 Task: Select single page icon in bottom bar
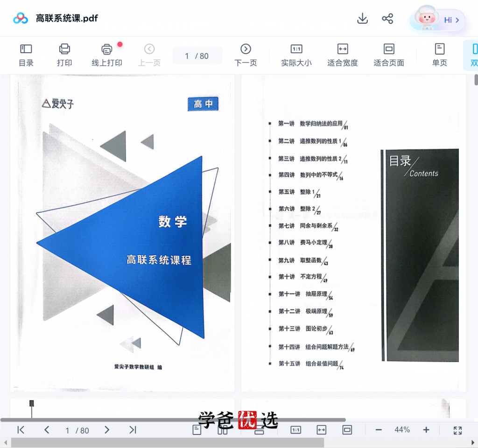(197, 430)
